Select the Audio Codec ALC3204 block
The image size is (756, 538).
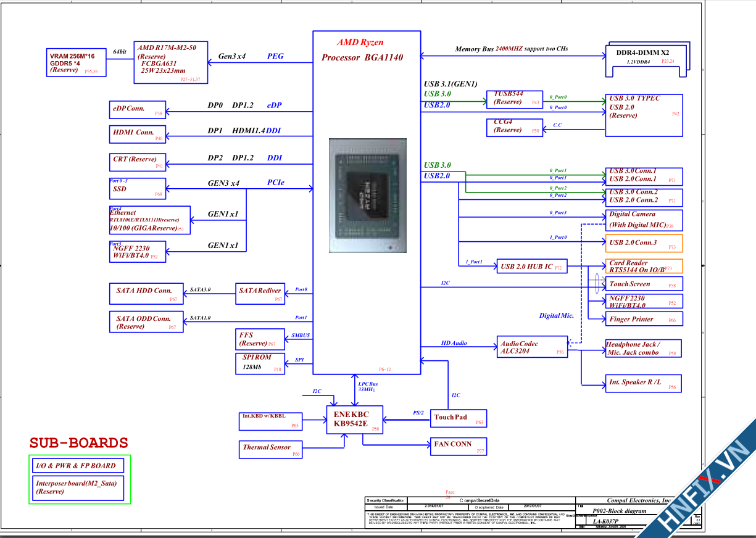[x=532, y=348]
